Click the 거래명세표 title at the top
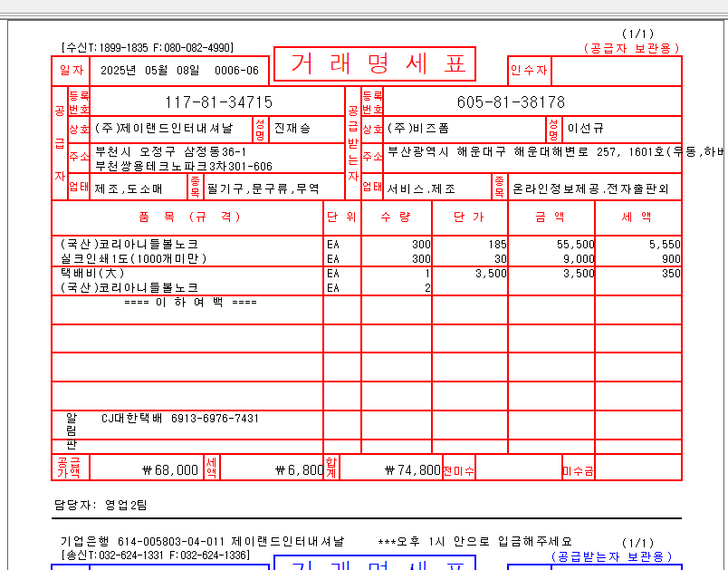This screenshot has height=570, width=728. click(x=380, y=65)
